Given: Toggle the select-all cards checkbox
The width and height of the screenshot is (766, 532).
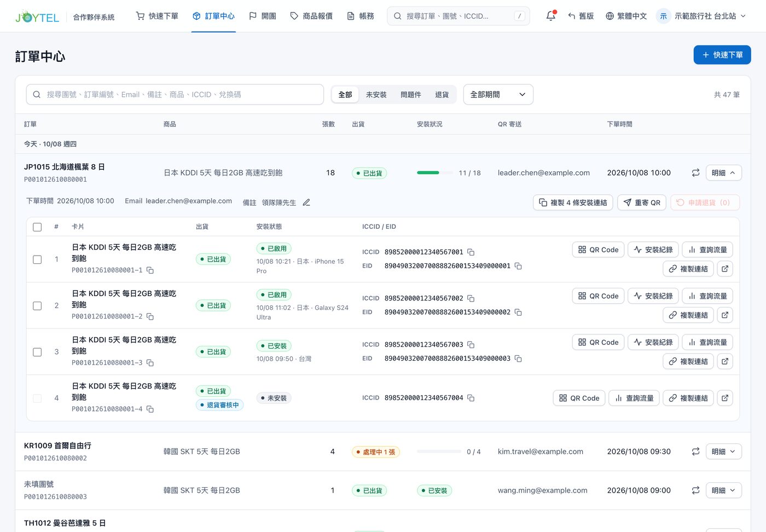Looking at the screenshot, I should [x=37, y=227].
